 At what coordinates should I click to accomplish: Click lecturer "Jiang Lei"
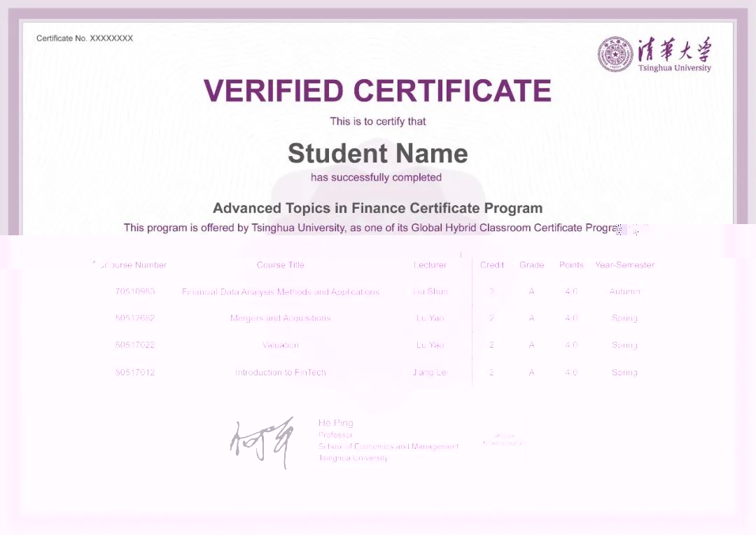(430, 373)
